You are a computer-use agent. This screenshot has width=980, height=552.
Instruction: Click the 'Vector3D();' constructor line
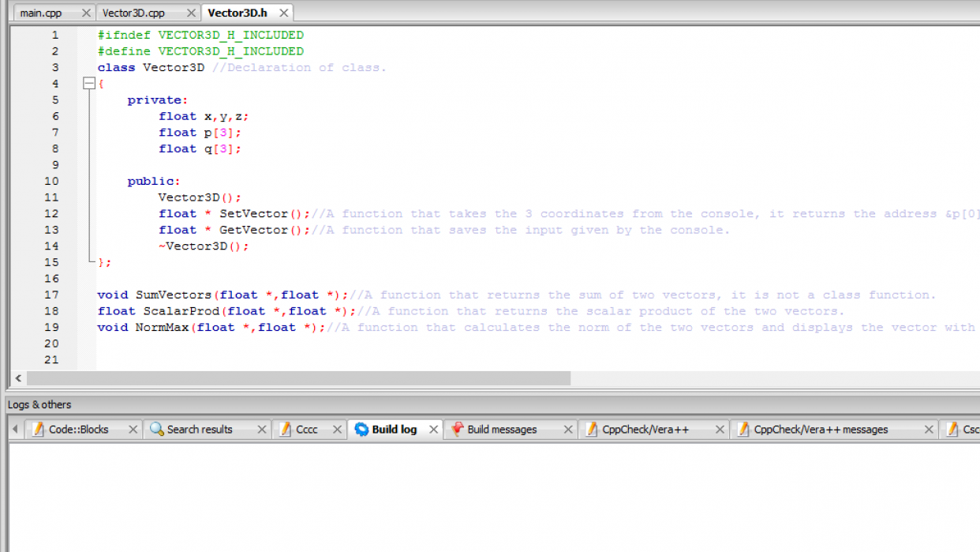coord(200,197)
